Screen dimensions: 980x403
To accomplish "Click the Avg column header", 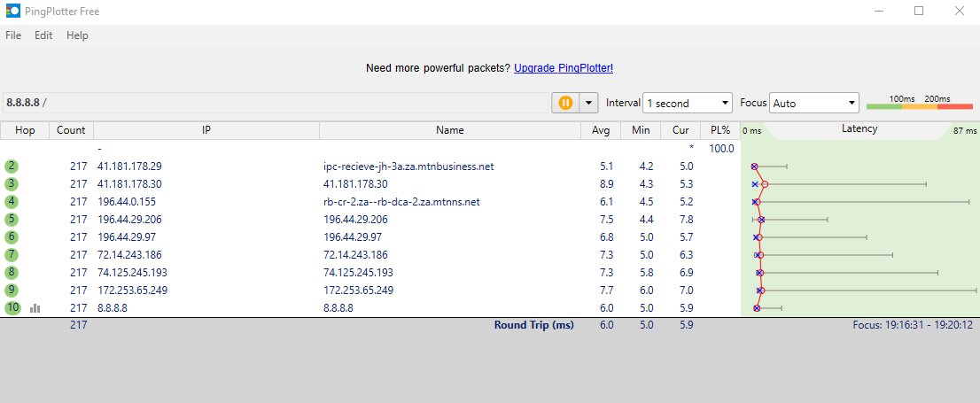I will coord(601,130).
